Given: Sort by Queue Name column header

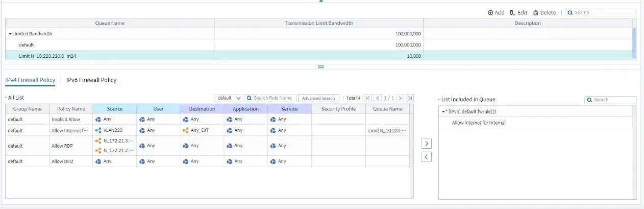Looking at the screenshot, I should pos(110,24).
